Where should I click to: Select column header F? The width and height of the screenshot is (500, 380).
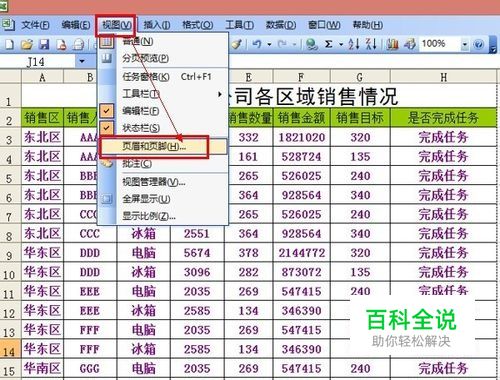pyautogui.click(x=301, y=77)
